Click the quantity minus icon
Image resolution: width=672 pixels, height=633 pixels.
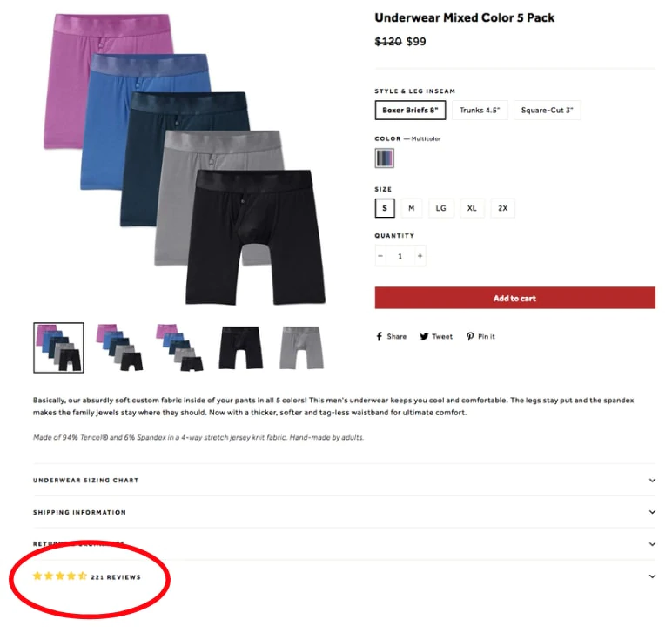coord(380,256)
